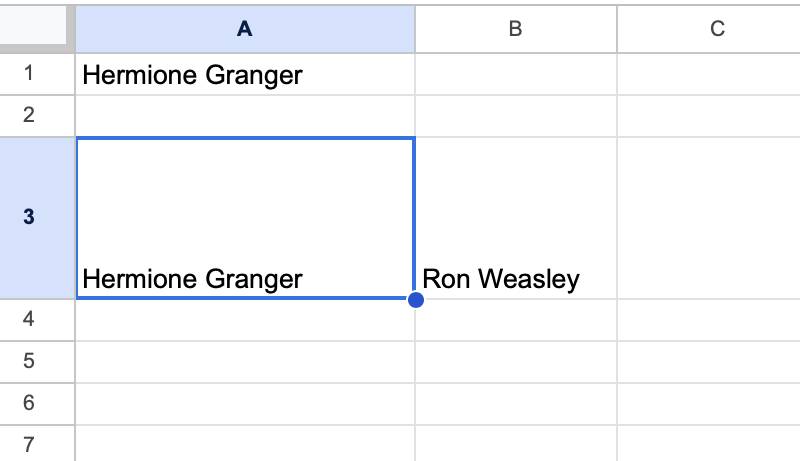Select column B header
Image resolution: width=800 pixels, height=461 pixels.
[515, 29]
